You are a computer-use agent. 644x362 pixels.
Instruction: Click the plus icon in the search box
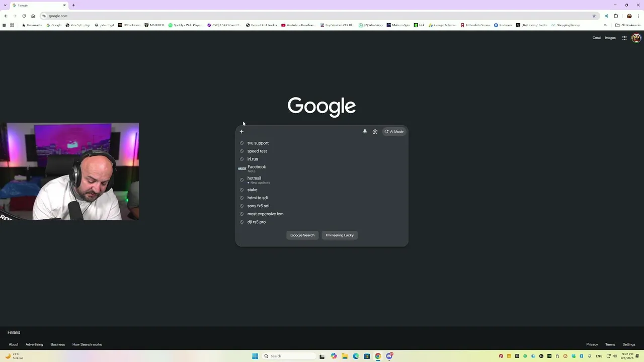242,132
